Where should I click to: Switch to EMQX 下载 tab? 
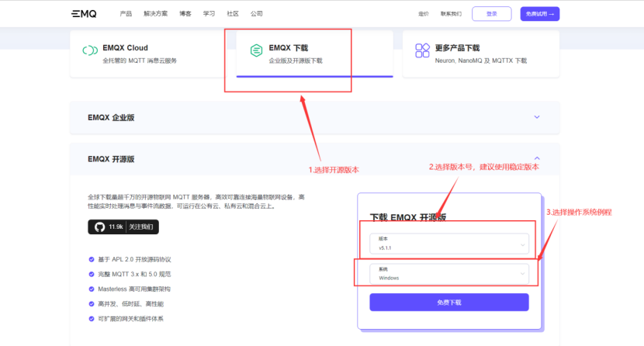pos(314,54)
